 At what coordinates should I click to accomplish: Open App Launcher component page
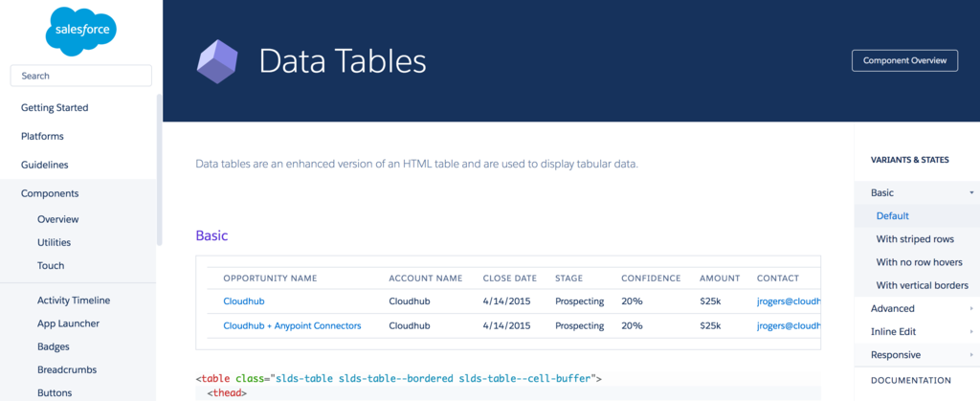pos(68,323)
